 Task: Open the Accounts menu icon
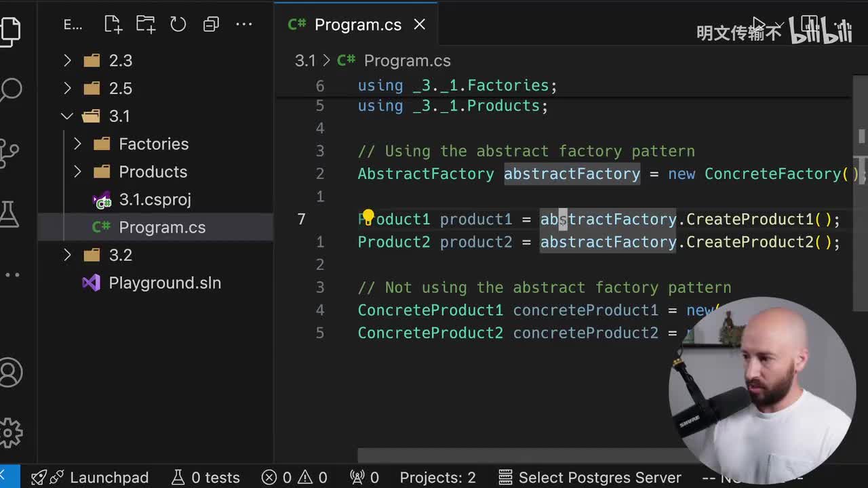point(10,372)
